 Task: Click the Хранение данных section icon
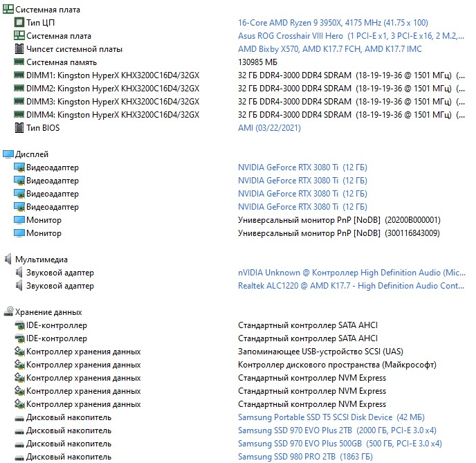click(x=8, y=311)
